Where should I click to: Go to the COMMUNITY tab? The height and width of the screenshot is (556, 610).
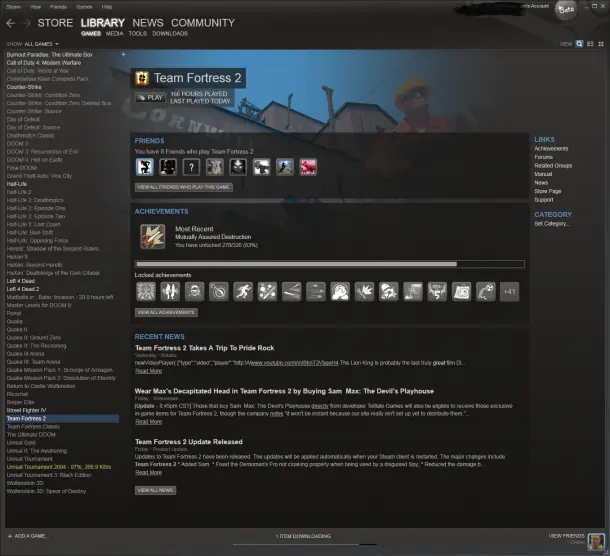[203, 23]
